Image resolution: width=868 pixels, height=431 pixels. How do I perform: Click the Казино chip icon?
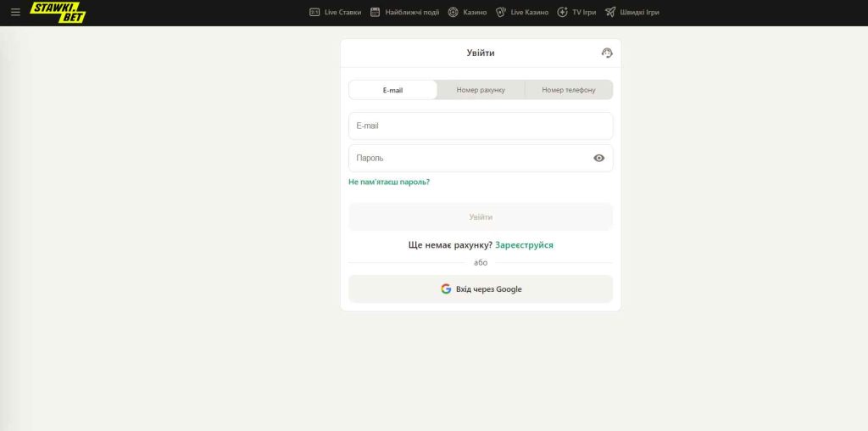(x=453, y=13)
